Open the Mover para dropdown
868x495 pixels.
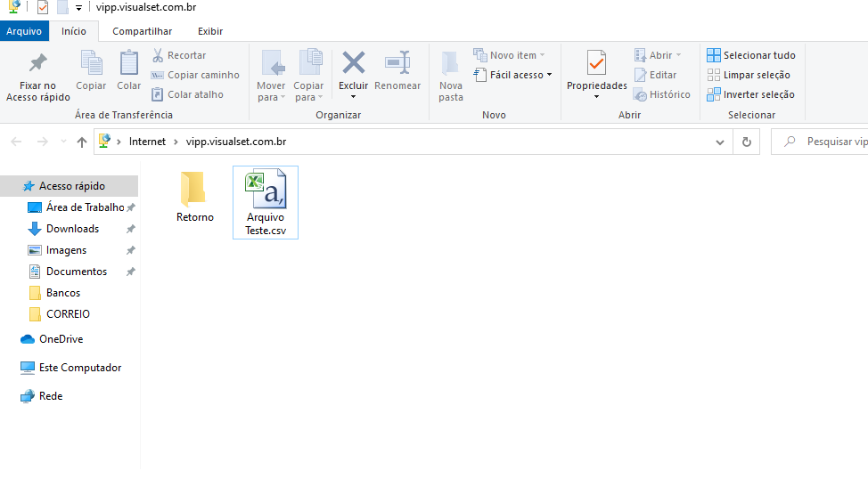(271, 76)
